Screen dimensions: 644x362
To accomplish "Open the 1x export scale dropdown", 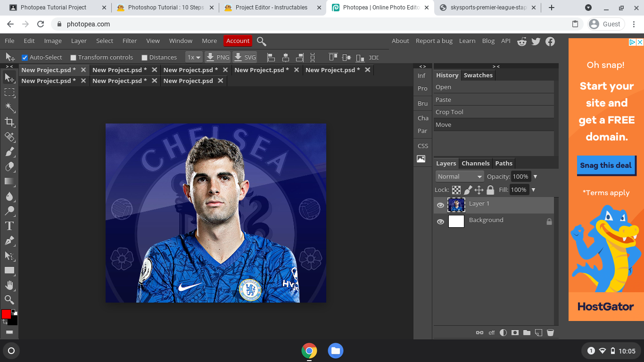I will pos(194,58).
